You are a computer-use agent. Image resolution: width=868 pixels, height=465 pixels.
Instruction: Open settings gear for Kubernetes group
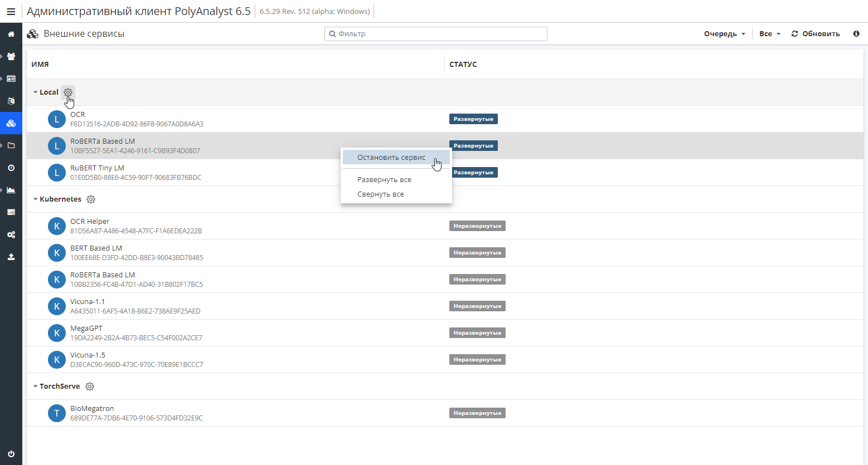click(91, 199)
